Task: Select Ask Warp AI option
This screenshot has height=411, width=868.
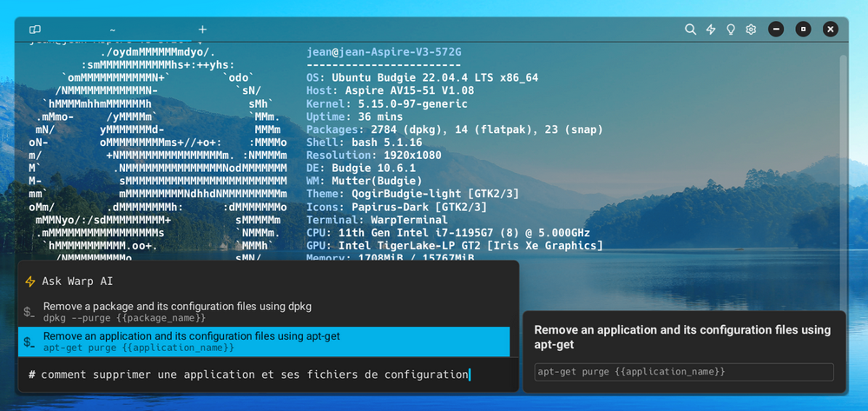Action: point(77,282)
